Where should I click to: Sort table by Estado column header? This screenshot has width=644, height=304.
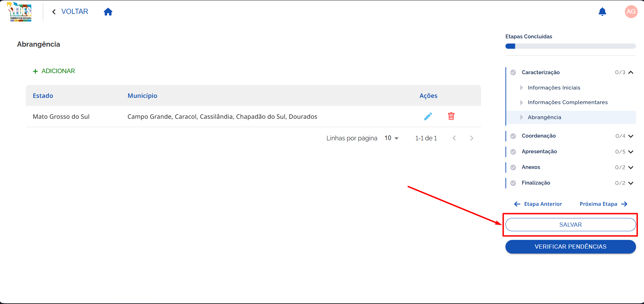click(x=43, y=96)
